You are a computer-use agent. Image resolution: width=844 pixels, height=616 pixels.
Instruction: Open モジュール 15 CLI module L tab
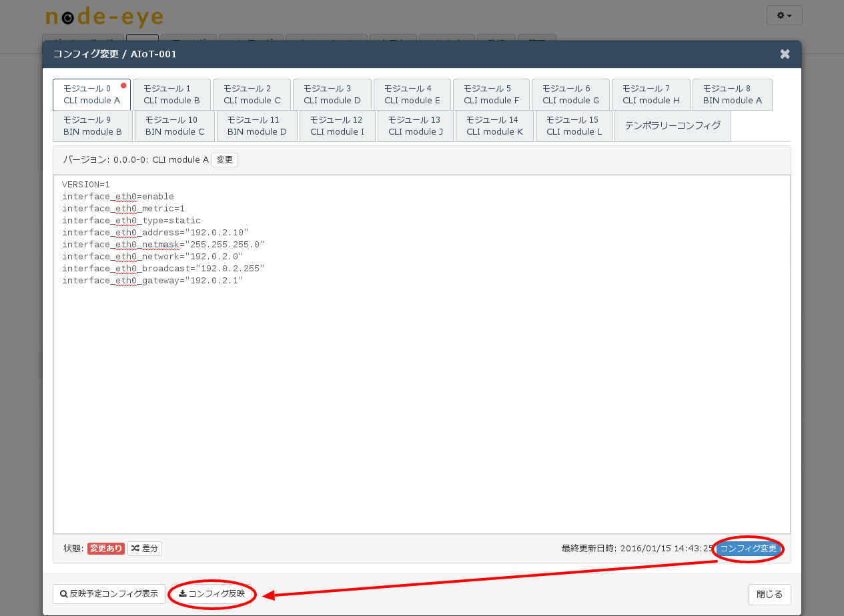pos(574,126)
